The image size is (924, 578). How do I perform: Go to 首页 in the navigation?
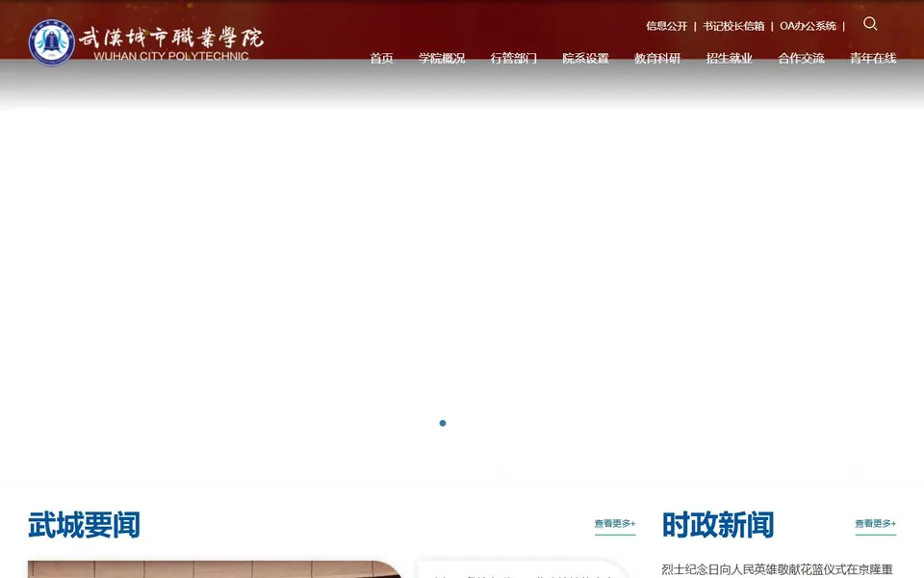[381, 58]
